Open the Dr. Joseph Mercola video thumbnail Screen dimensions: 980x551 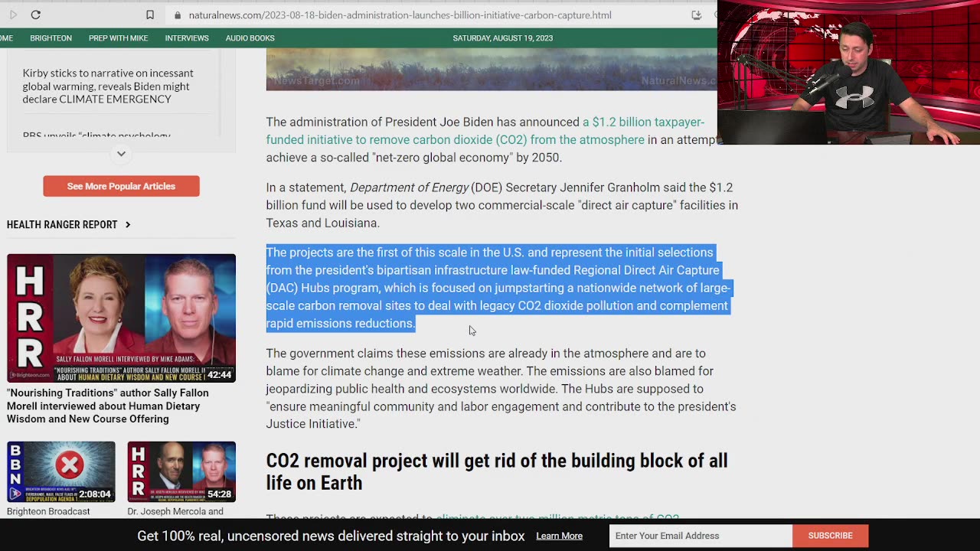click(181, 471)
